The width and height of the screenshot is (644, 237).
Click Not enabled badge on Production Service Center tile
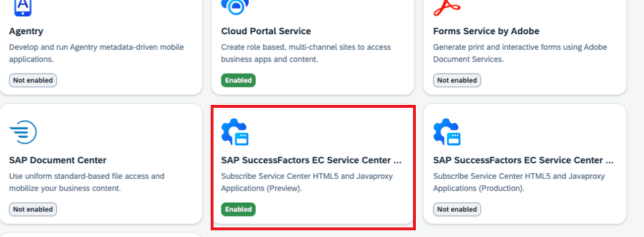pyautogui.click(x=457, y=210)
